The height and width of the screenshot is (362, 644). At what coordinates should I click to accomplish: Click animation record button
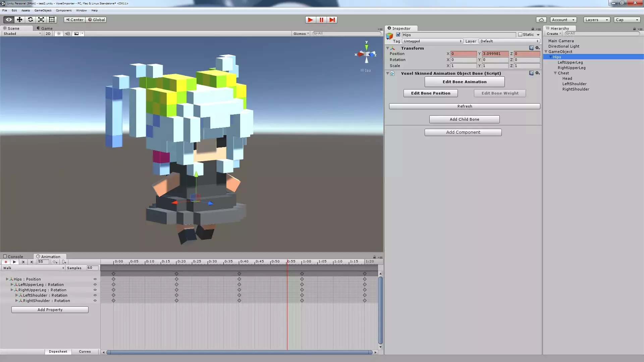[x=6, y=262]
